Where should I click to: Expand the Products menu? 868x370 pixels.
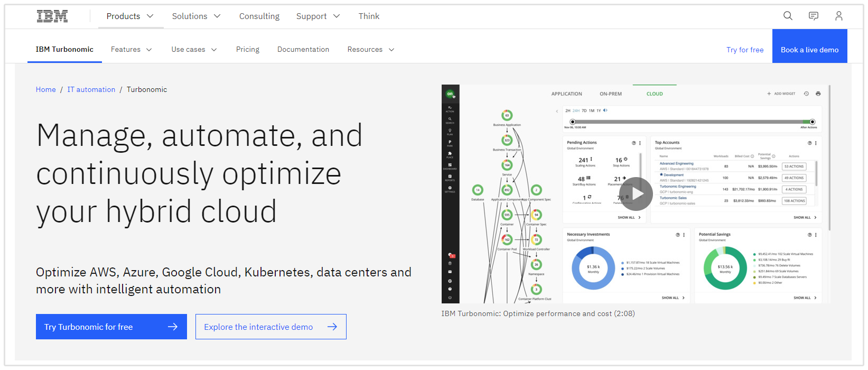130,16
